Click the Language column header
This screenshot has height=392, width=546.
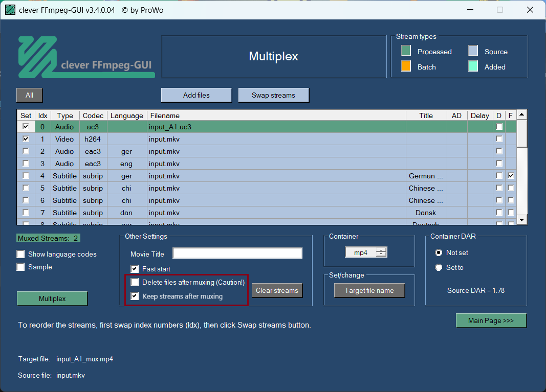[126, 116]
